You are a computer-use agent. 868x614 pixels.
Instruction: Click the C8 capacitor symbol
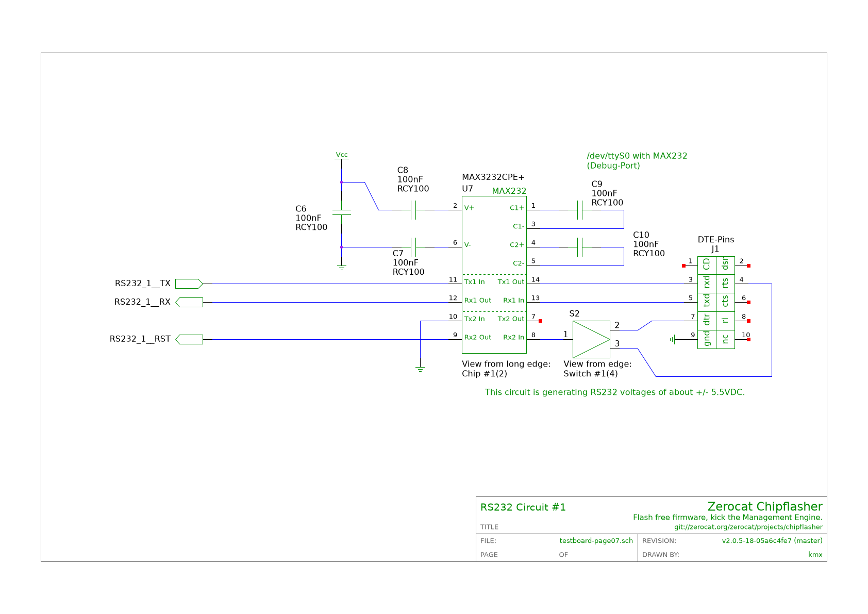tap(413, 210)
